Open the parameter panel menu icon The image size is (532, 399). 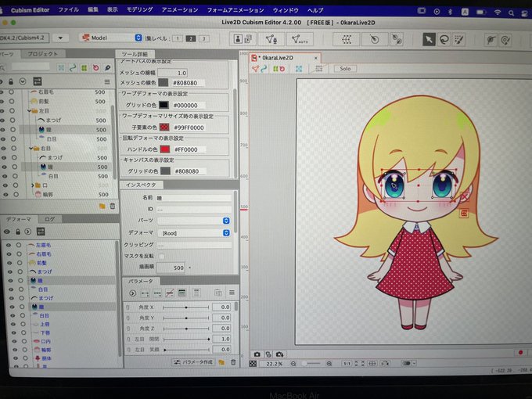232,293
